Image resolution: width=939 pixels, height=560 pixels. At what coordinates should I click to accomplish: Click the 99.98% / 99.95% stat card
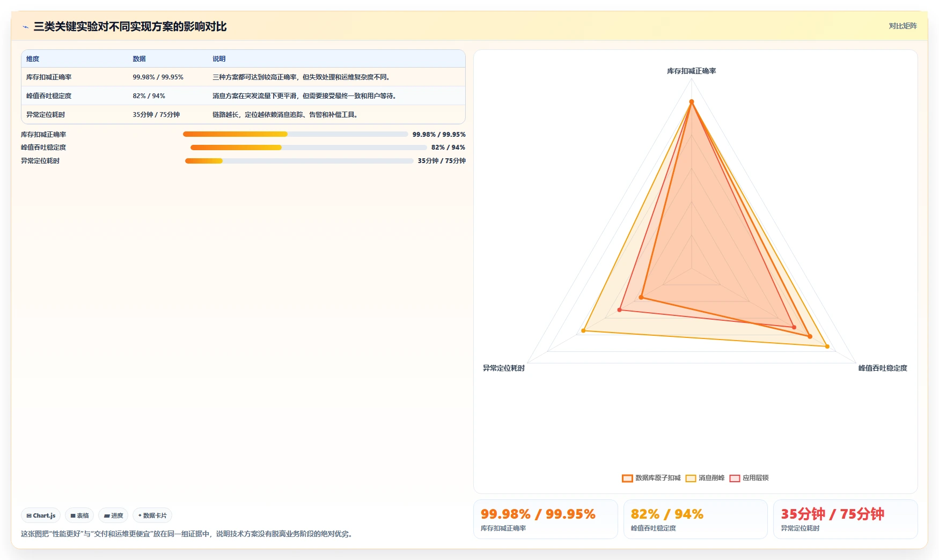546,519
